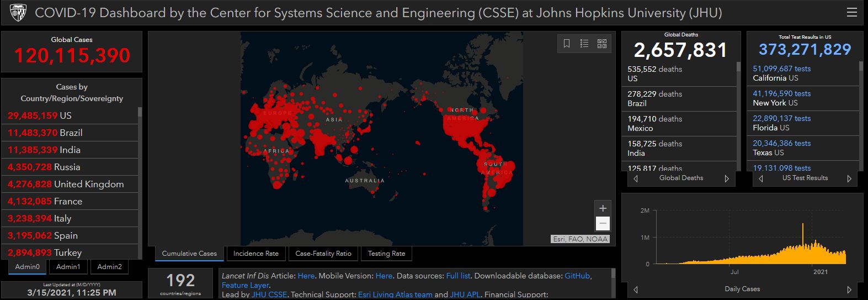Switch to Admin0 level view
The image size is (868, 300).
(x=28, y=267)
